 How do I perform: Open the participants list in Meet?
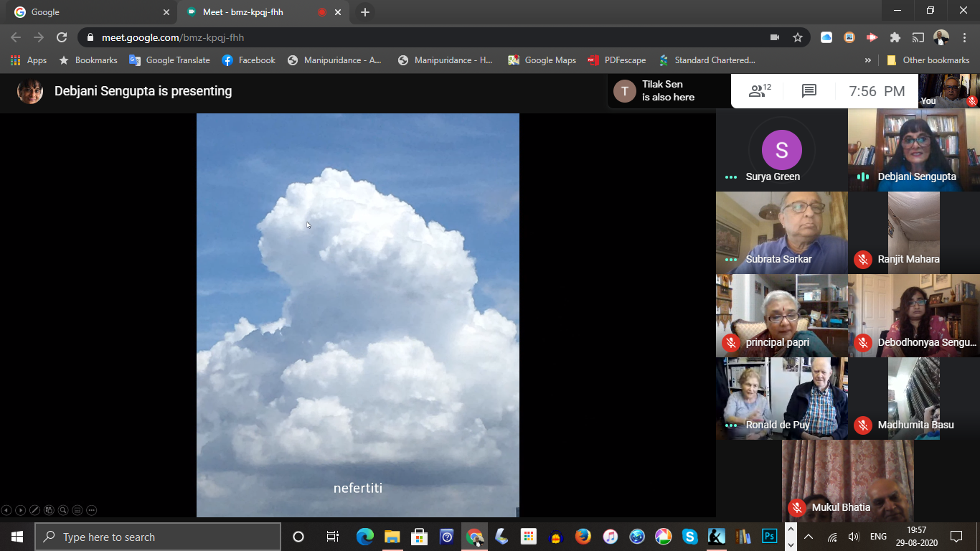[x=759, y=91]
